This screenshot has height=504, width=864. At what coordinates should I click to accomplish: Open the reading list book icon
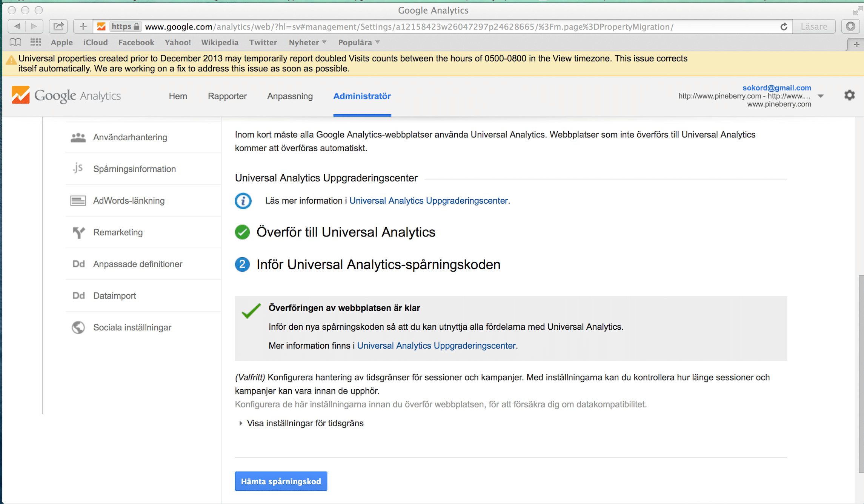coord(15,42)
